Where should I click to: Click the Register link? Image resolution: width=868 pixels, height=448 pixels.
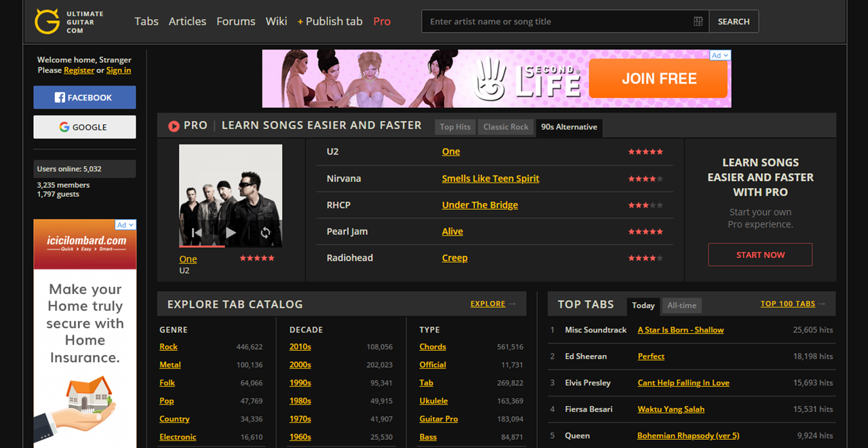point(79,70)
